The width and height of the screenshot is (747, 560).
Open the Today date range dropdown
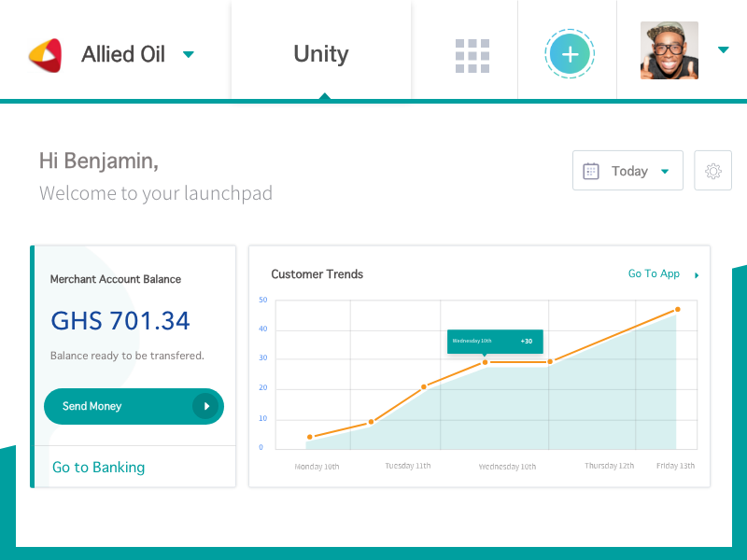[627, 171]
